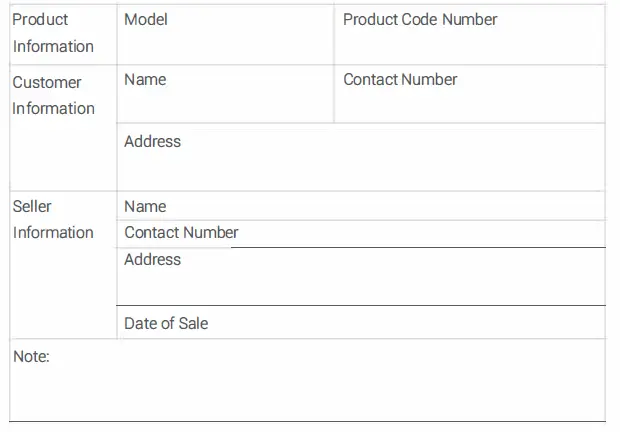The image size is (620, 432).
Task: Click the Product Information row header
Action: (x=53, y=33)
